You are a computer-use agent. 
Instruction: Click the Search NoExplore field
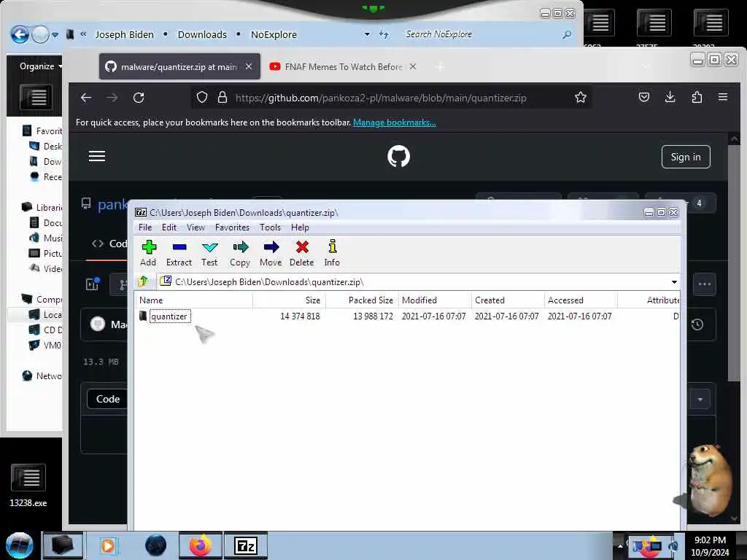point(486,34)
